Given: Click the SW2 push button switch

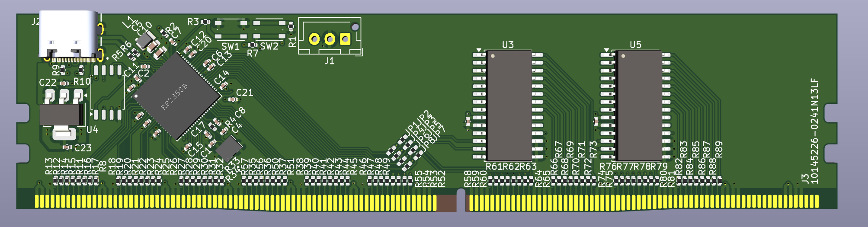Looking at the screenshot, I should (x=269, y=29).
